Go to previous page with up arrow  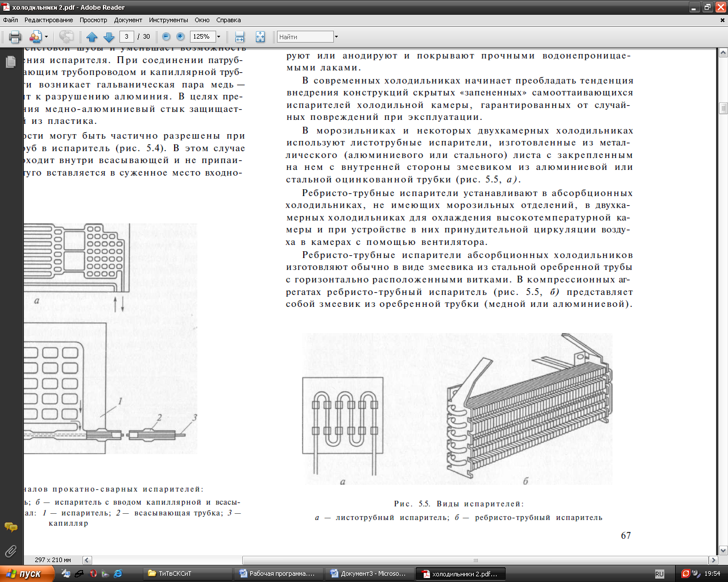(92, 37)
